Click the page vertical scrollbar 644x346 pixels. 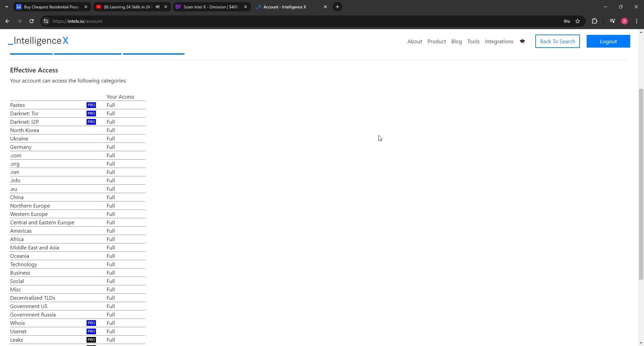(641, 184)
